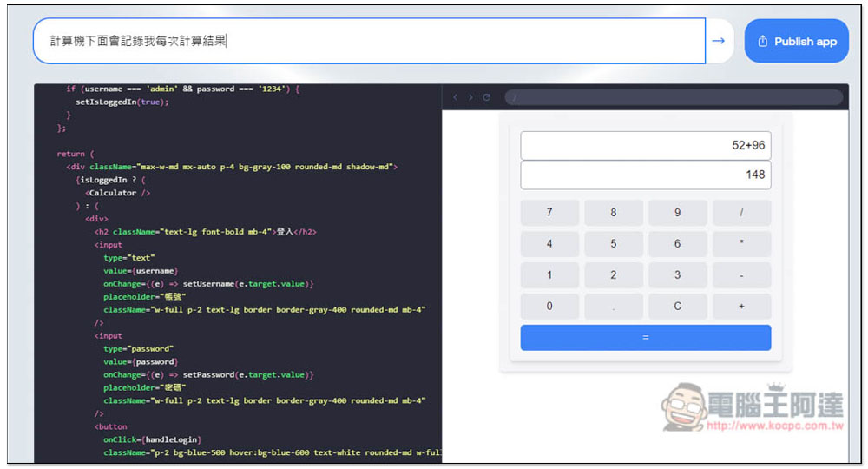The image size is (868, 469).
Task: Click the calculator expression field showing 52+96
Action: pos(646,146)
